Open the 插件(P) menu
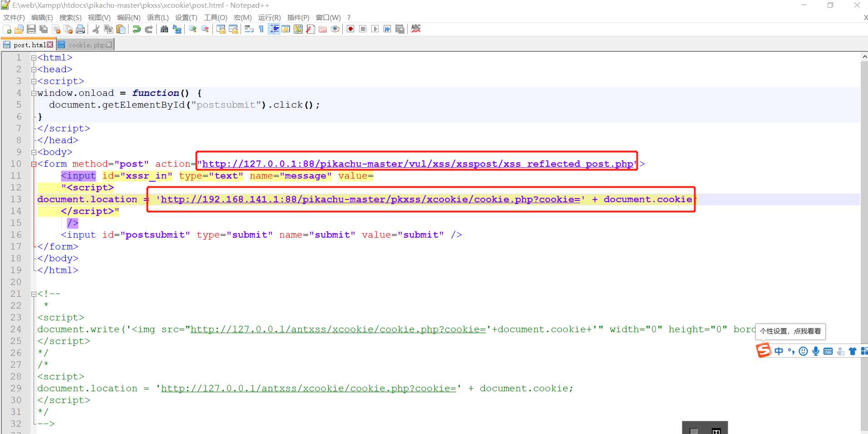 [x=298, y=17]
